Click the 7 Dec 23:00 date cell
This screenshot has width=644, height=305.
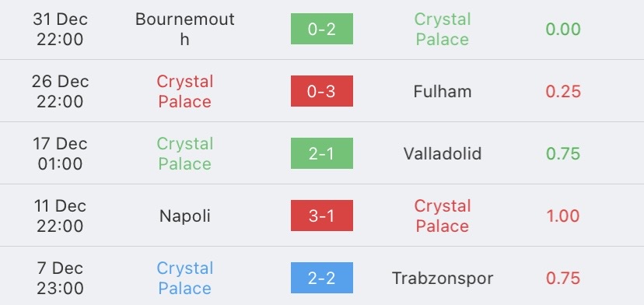pos(60,279)
